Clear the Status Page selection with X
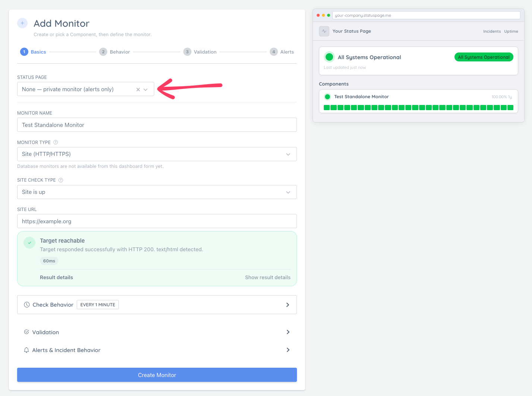The image size is (532, 396). coord(138,89)
